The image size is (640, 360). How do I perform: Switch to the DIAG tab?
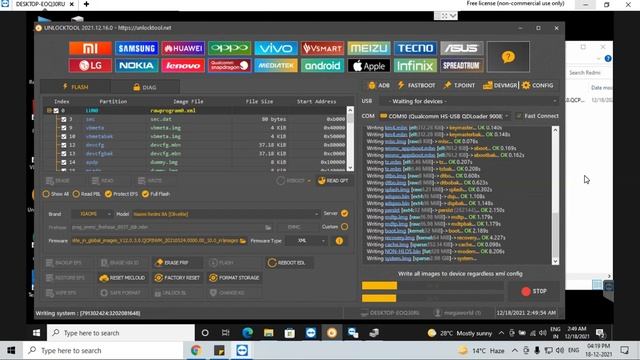(x=145, y=87)
